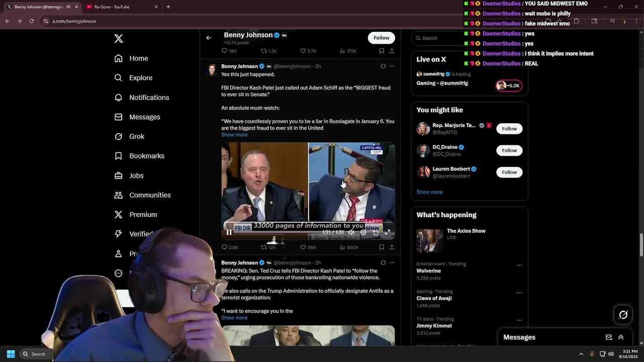
Task: Open Wolverine trend options
Action: pyautogui.click(x=519, y=265)
